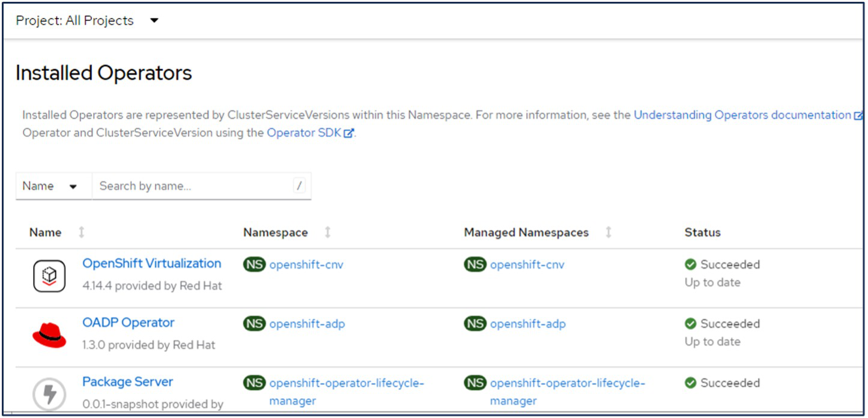Follow the Operator SDK external link
Screen dimensions: 868x418
point(305,133)
